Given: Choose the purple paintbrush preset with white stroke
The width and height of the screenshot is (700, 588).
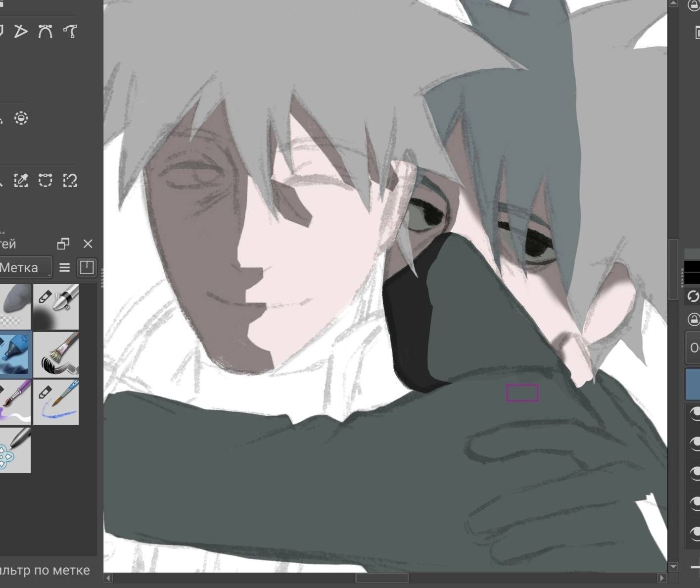Looking at the screenshot, I should pos(15,402).
